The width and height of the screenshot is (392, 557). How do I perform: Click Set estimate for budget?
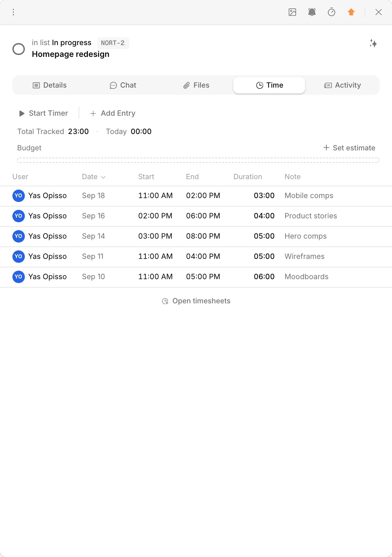pyautogui.click(x=349, y=148)
